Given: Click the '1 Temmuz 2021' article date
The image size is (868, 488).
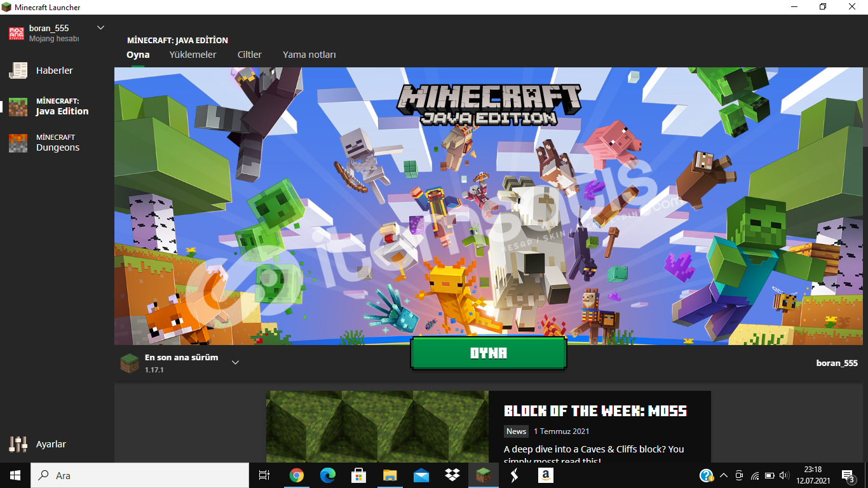Looking at the screenshot, I should tap(562, 431).
